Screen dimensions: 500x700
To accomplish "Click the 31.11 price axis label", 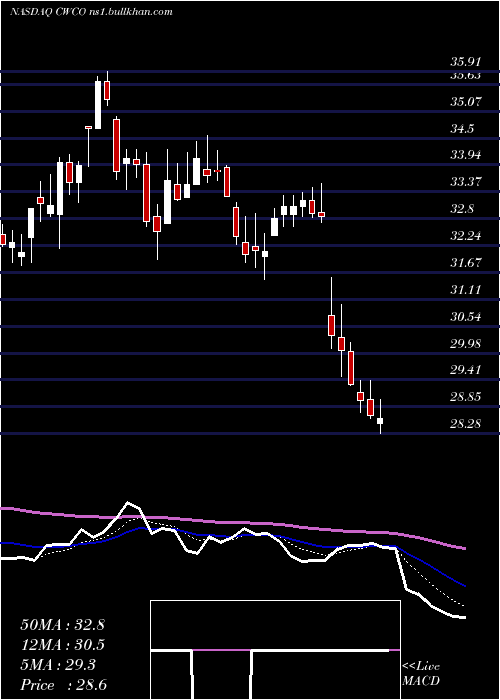I will pyautogui.click(x=466, y=290).
